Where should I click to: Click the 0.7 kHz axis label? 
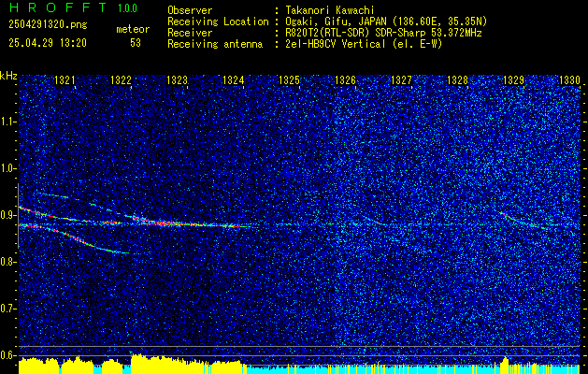tap(8, 309)
